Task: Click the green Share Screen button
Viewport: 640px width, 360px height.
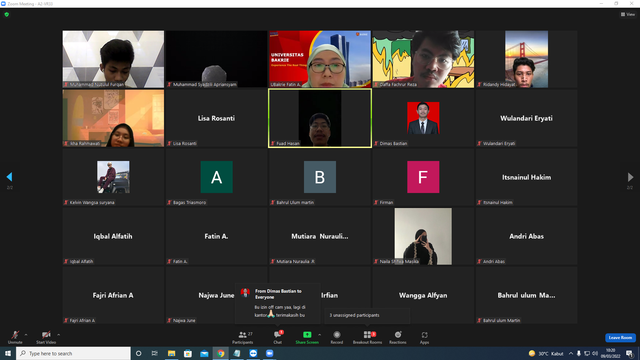Action: tap(307, 337)
